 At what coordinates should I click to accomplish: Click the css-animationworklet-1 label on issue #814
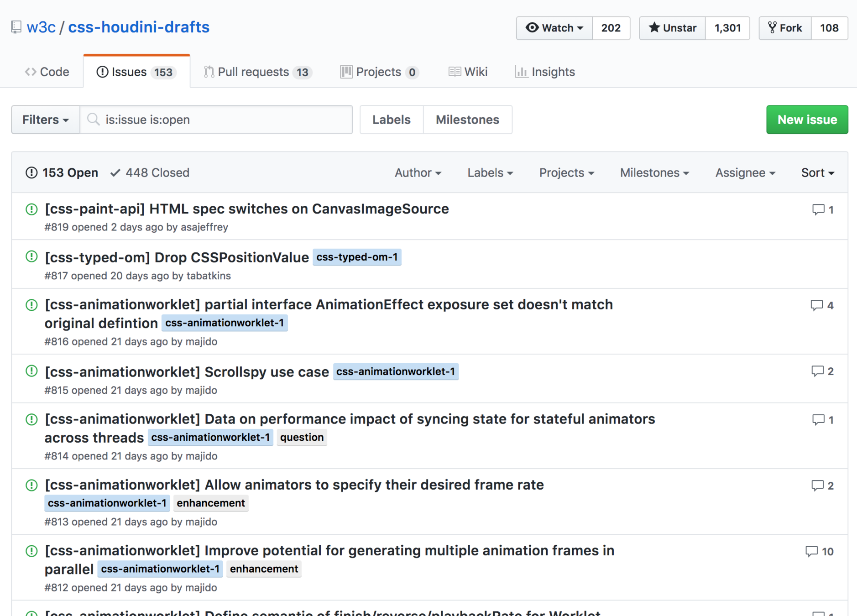coord(210,437)
